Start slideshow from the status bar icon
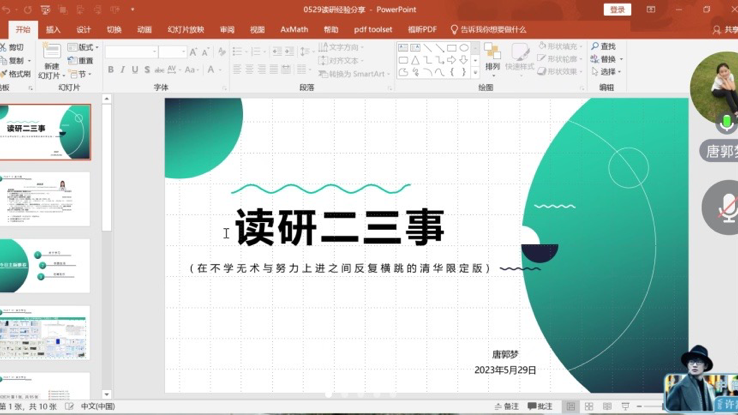The width and height of the screenshot is (738, 415). coord(625,406)
